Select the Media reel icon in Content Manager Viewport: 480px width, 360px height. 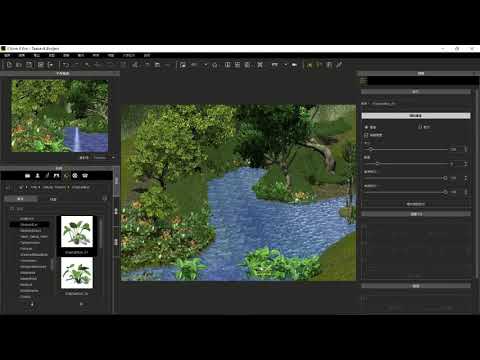(x=75, y=176)
